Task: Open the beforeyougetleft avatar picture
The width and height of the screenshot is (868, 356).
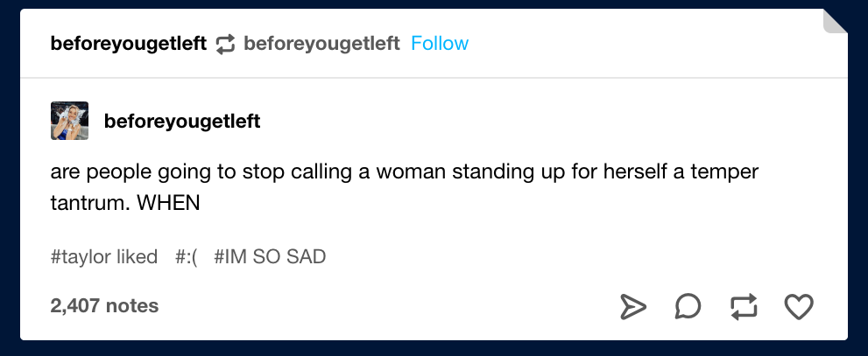Action: [x=70, y=121]
